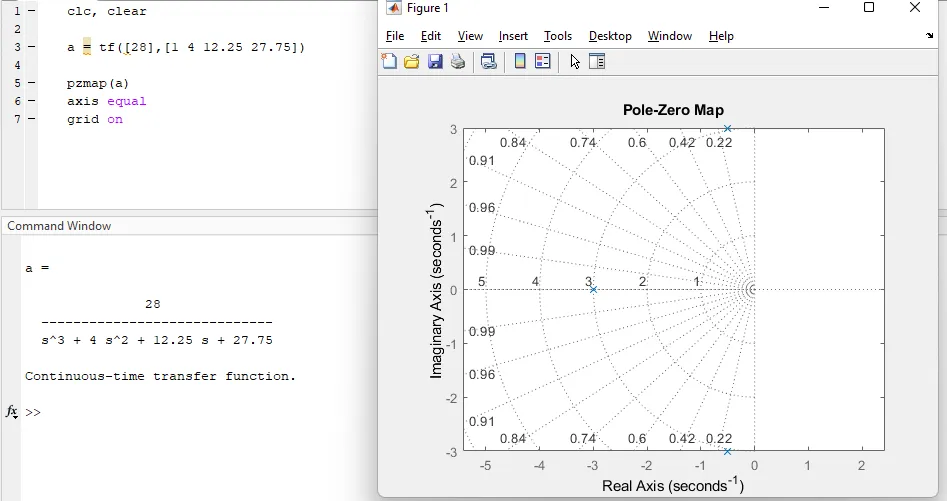The image size is (947, 501).
Task: Open the Property Inspector icon
Action: click(597, 62)
